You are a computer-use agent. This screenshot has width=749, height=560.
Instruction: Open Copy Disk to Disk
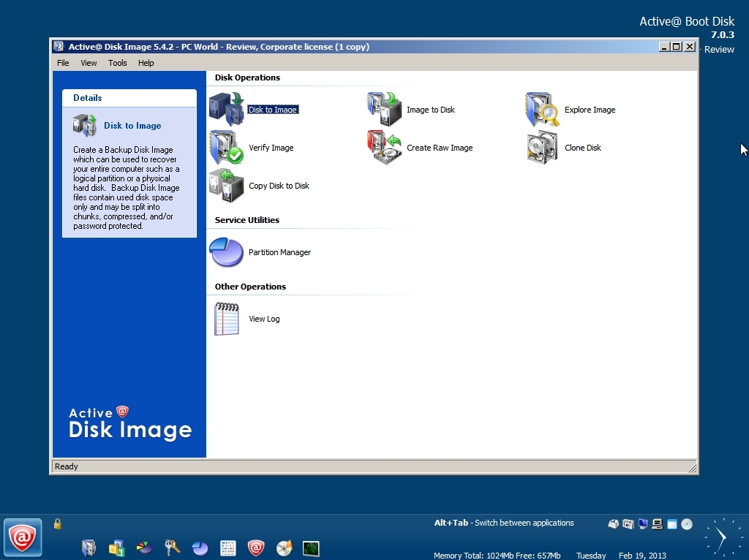[x=279, y=186]
